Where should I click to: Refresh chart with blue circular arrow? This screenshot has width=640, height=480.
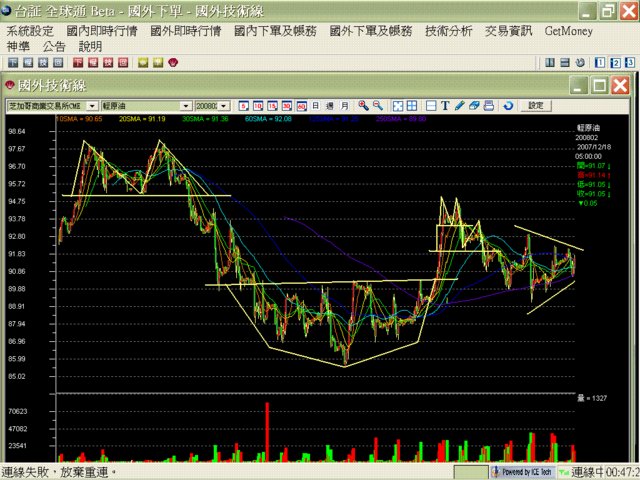click(x=508, y=106)
